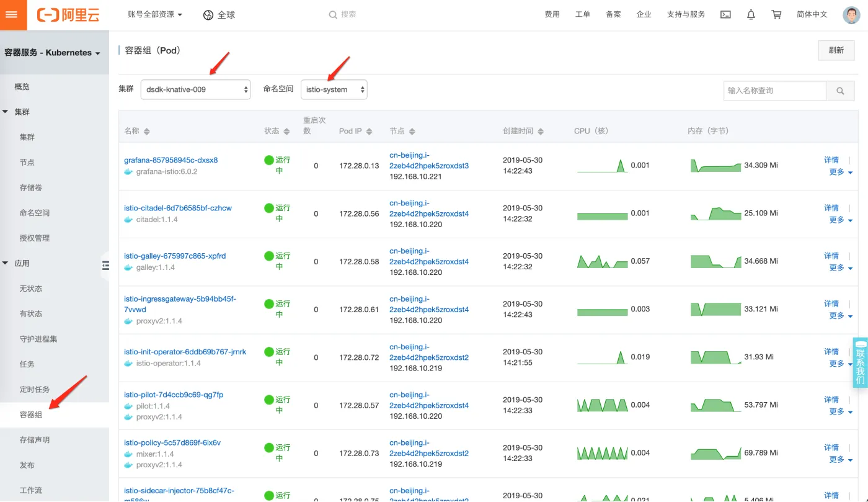Open 授权管理 in the sidebar
The width and height of the screenshot is (868, 502).
click(35, 238)
